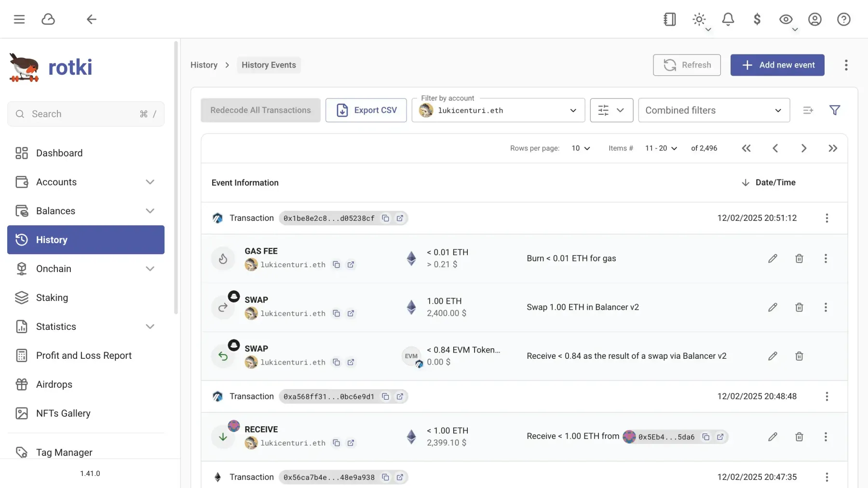This screenshot has height=488, width=868.
Task: Open the Combined filters dropdown
Action: (714, 110)
